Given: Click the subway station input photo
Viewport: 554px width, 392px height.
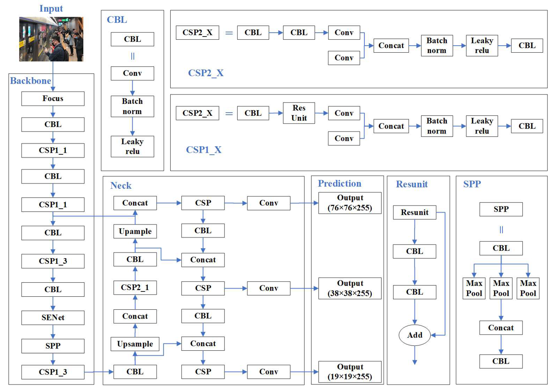Looking at the screenshot, I should [x=51, y=39].
